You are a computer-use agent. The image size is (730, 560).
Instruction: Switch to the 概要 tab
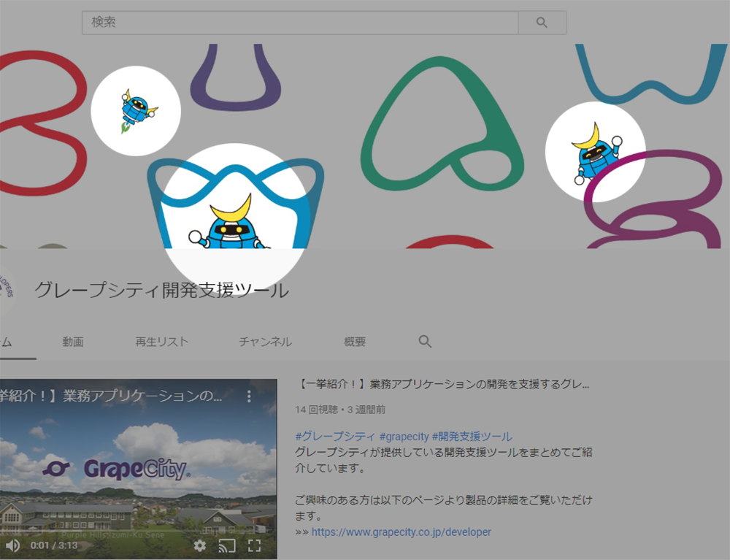click(x=355, y=342)
